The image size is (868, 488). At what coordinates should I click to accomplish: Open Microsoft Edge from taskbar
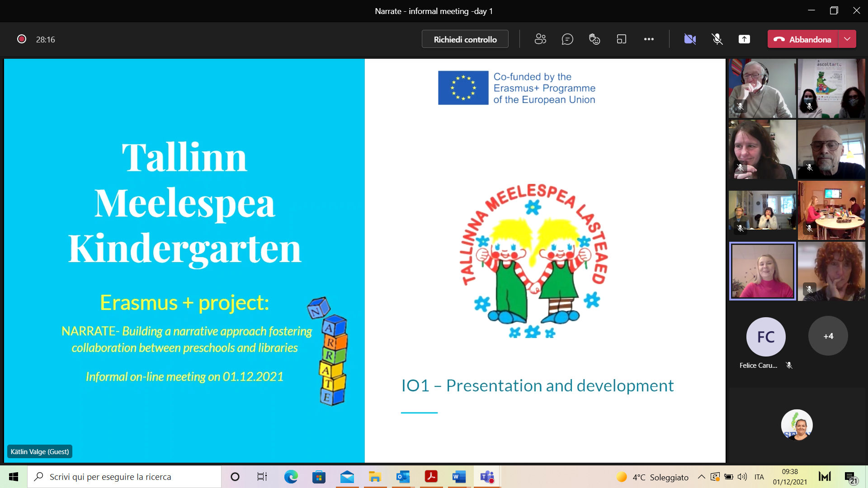291,477
